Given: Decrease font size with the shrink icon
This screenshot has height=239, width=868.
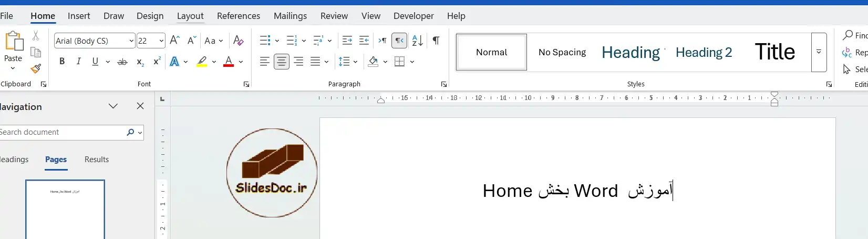Looking at the screenshot, I should point(192,41).
